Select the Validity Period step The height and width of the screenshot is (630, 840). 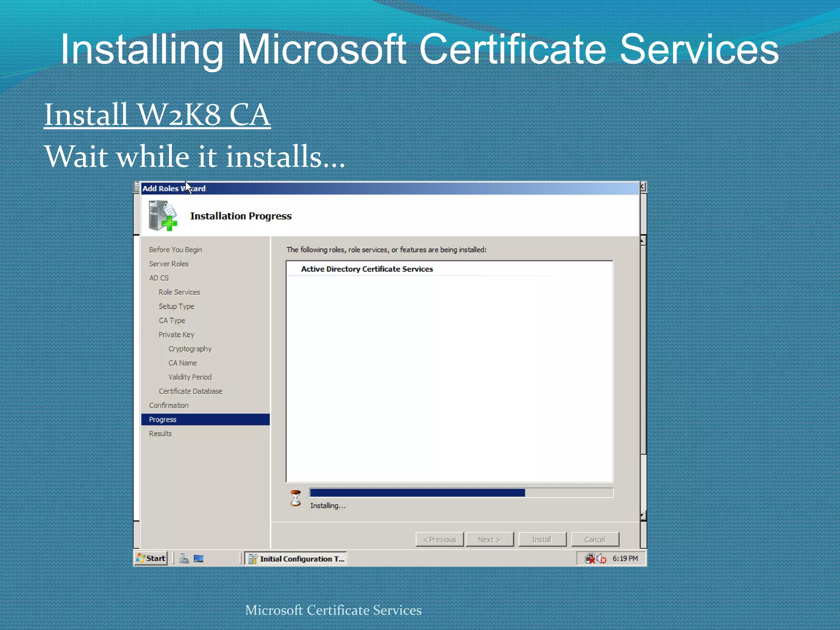point(190,377)
